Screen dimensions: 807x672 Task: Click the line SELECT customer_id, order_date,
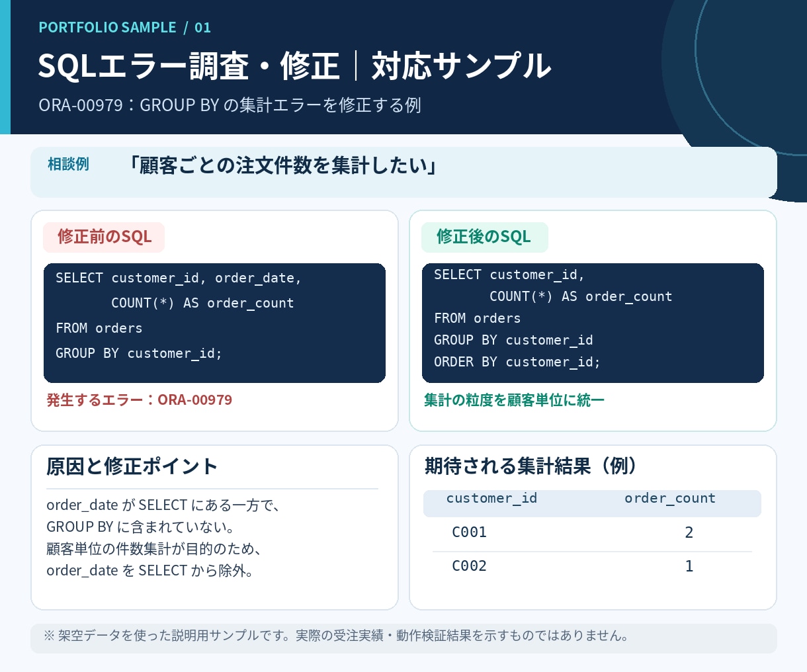point(179,278)
